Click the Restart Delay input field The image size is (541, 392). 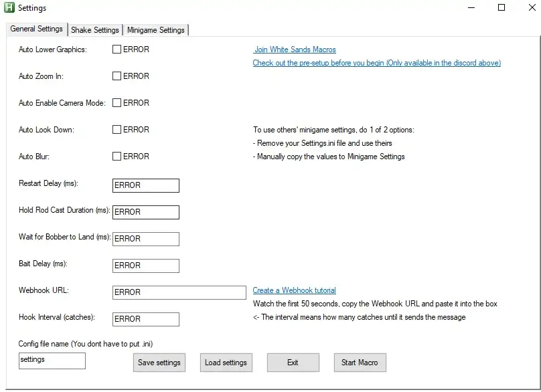[146, 185]
